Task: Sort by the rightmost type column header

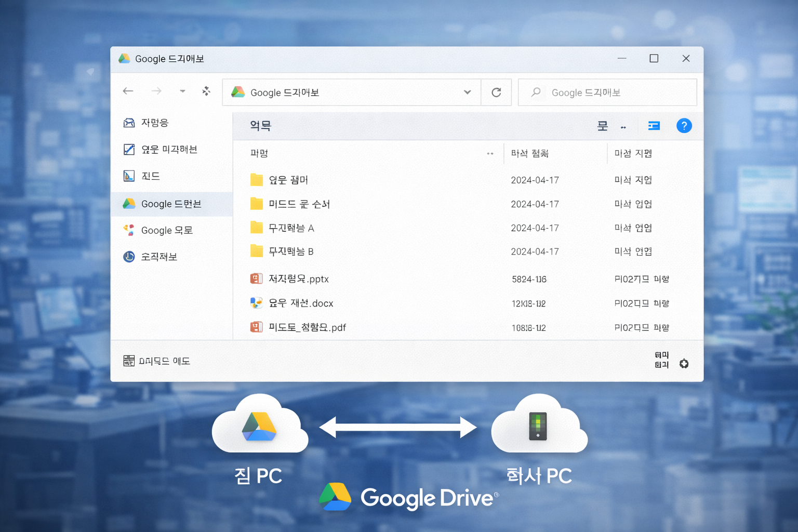Action: [633, 153]
